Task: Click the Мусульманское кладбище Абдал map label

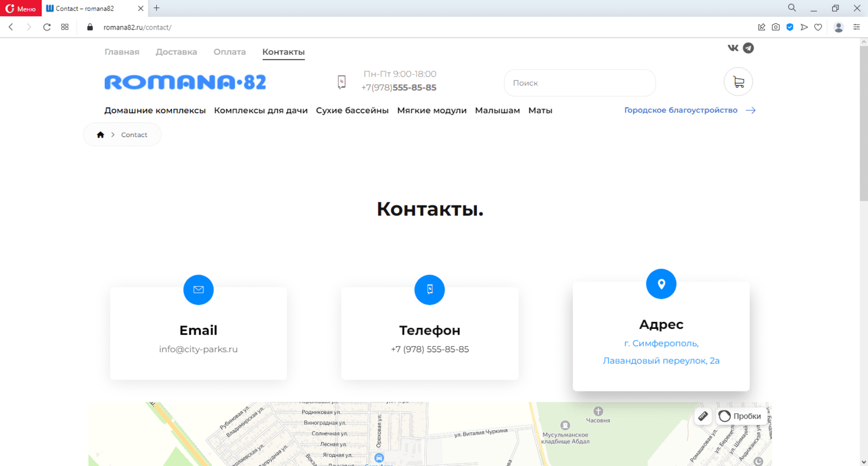Action: [x=565, y=438]
